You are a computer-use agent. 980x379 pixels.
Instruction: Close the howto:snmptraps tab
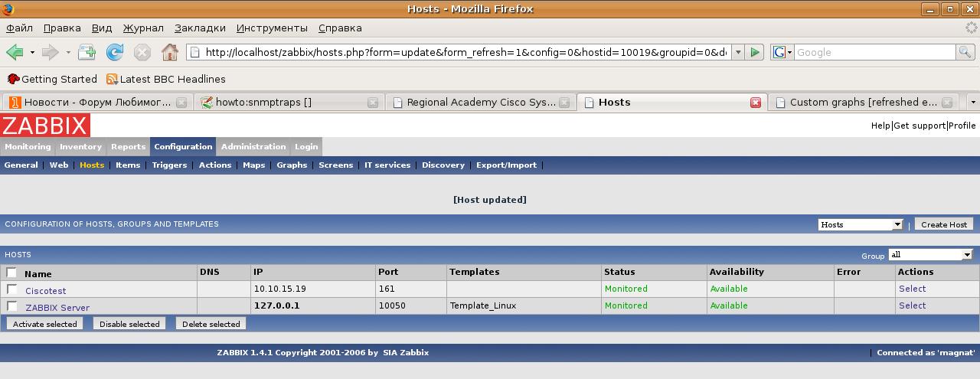(x=373, y=103)
